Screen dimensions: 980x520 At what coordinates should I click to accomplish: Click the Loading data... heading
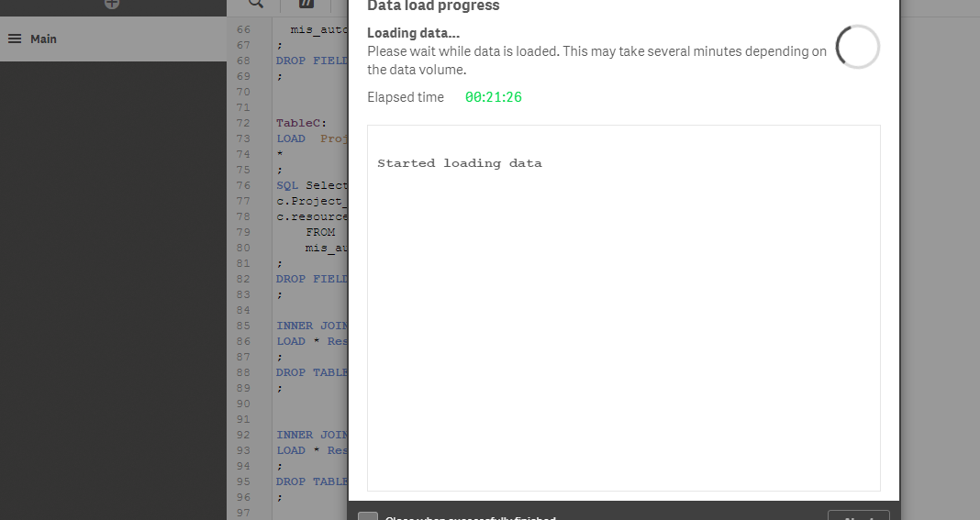pyautogui.click(x=413, y=33)
